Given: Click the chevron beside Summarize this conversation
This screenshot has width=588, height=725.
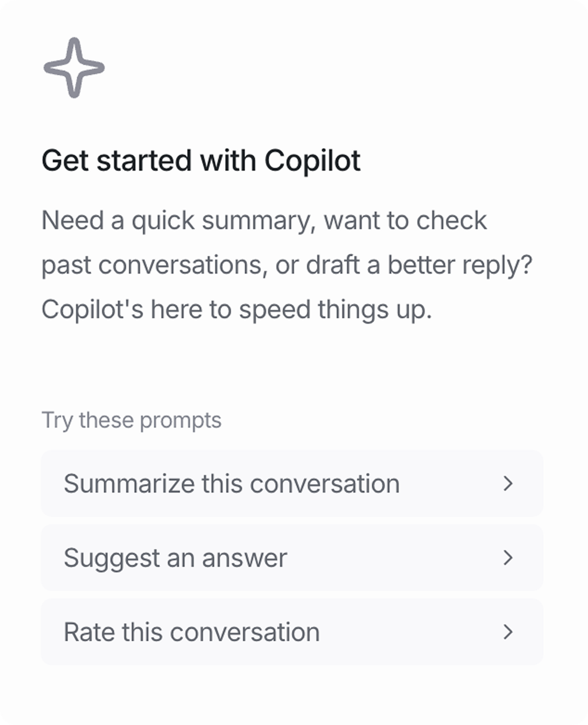Looking at the screenshot, I should tap(508, 483).
